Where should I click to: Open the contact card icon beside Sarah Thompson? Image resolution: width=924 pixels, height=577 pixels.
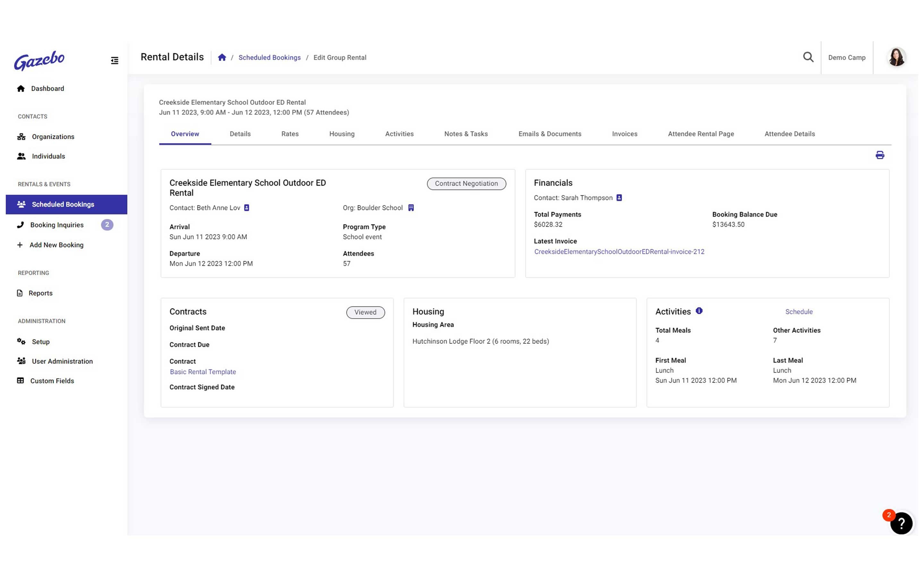(x=619, y=198)
